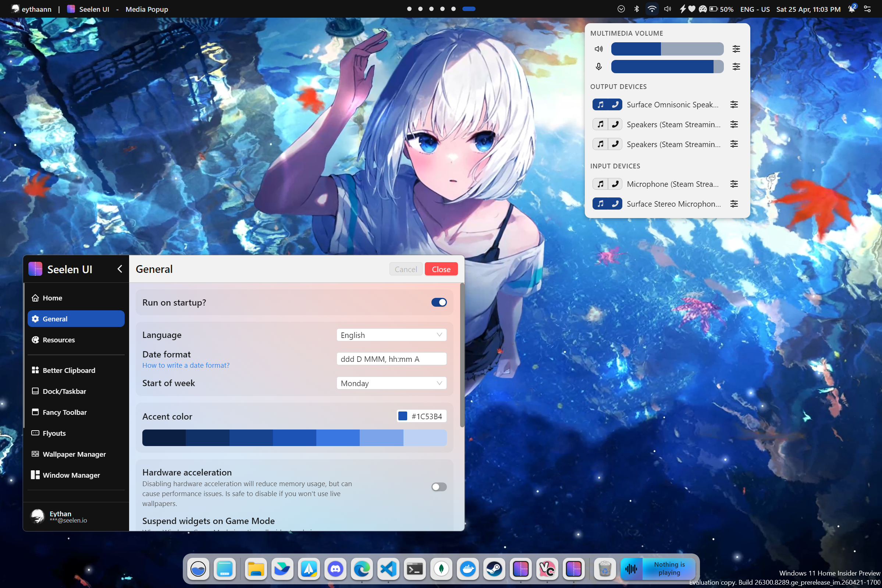Click the Nothing is playing media widget
Image resolution: width=882 pixels, height=588 pixels.
point(658,569)
